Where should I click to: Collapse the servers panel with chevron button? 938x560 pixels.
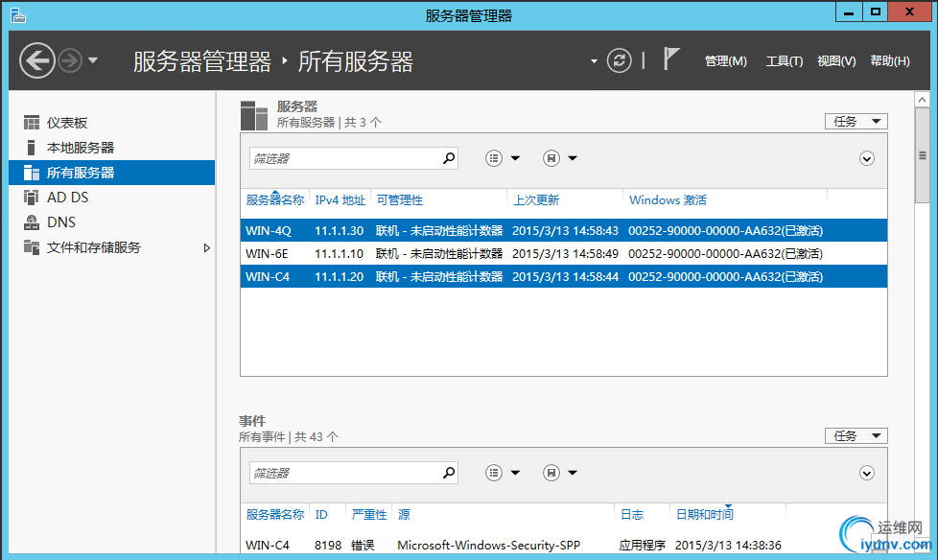point(867,159)
